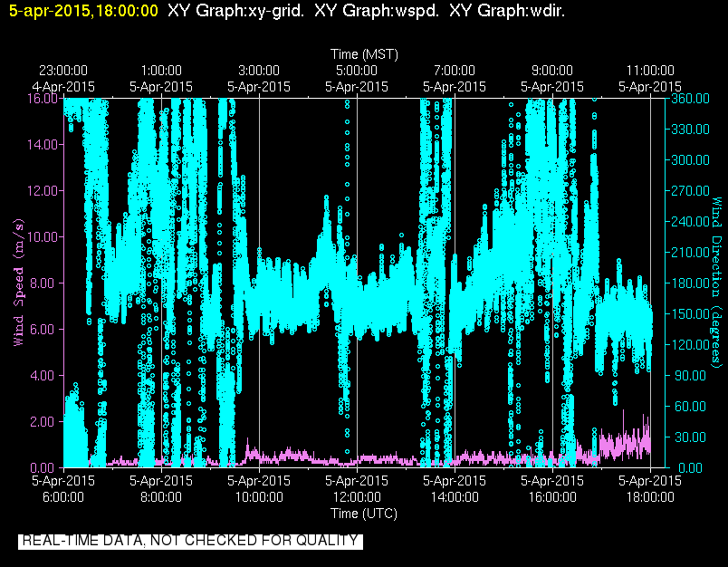Click the 2.00 wind speed tick label
Viewport: 728px width, 567px height.
point(45,422)
